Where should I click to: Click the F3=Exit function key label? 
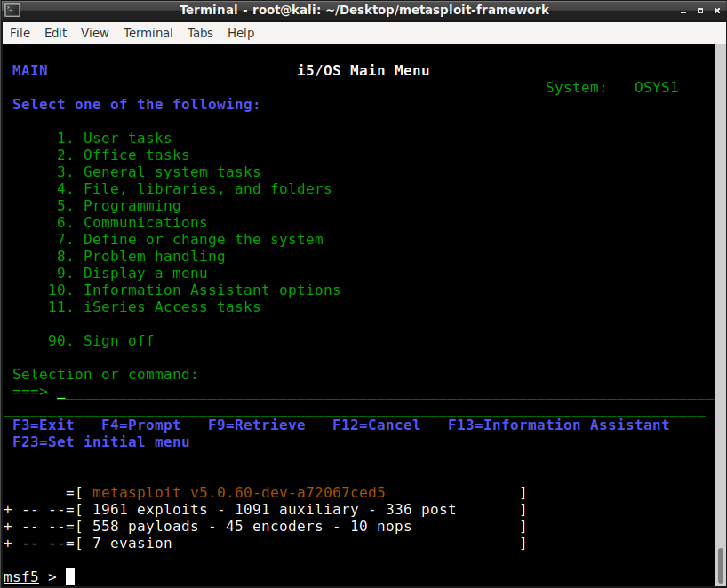pos(44,425)
